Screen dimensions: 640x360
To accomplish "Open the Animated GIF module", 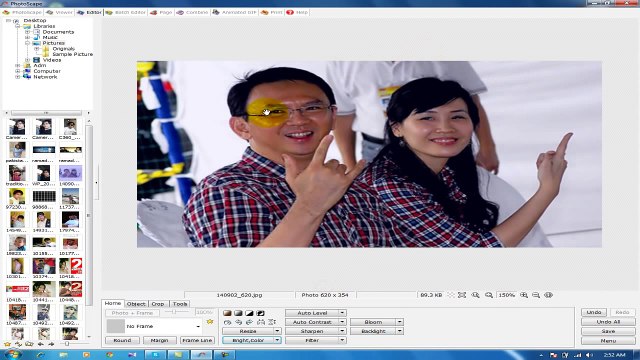I will pos(234,12).
